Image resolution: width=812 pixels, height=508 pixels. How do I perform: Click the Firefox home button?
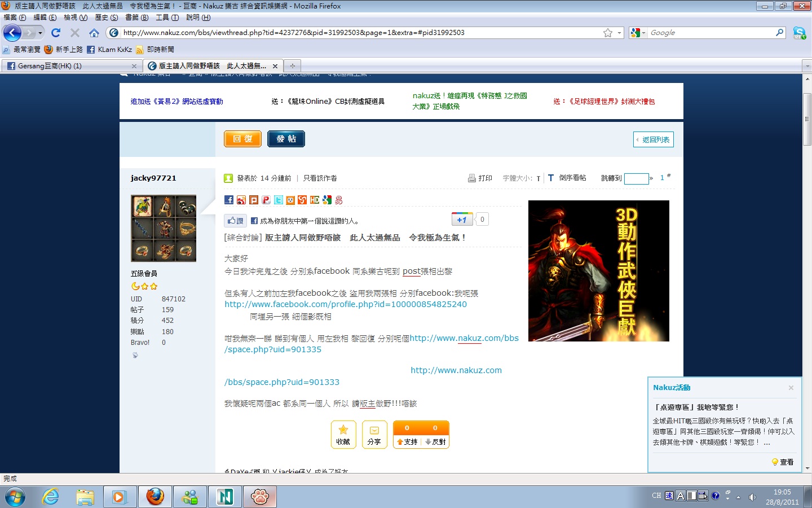[x=94, y=33]
